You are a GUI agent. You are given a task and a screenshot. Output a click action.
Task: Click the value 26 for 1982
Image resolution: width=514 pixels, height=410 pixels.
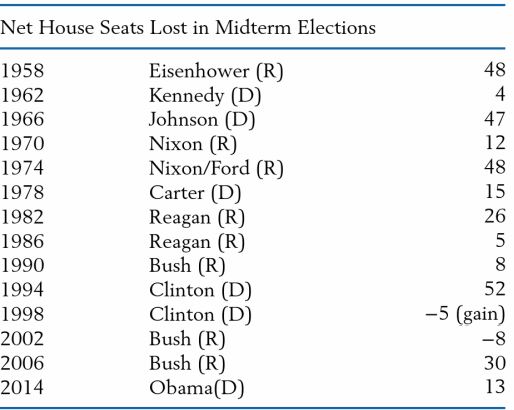pos(495,216)
